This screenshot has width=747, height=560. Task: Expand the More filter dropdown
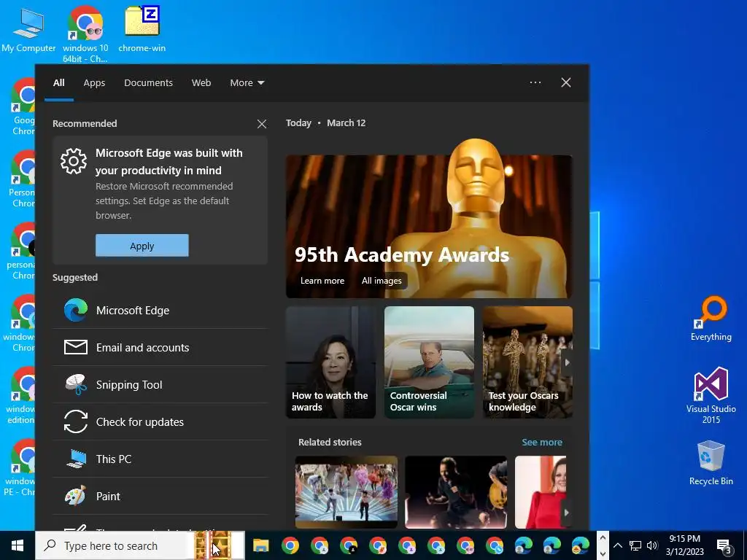coord(247,83)
